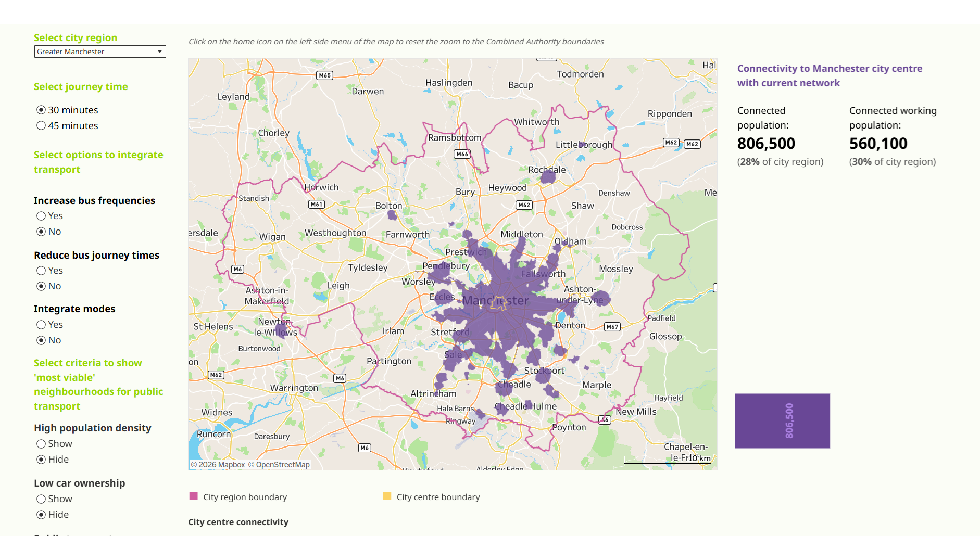
Task: Click the M66 motorway shield below Ramsbottom
Action: coord(462,154)
